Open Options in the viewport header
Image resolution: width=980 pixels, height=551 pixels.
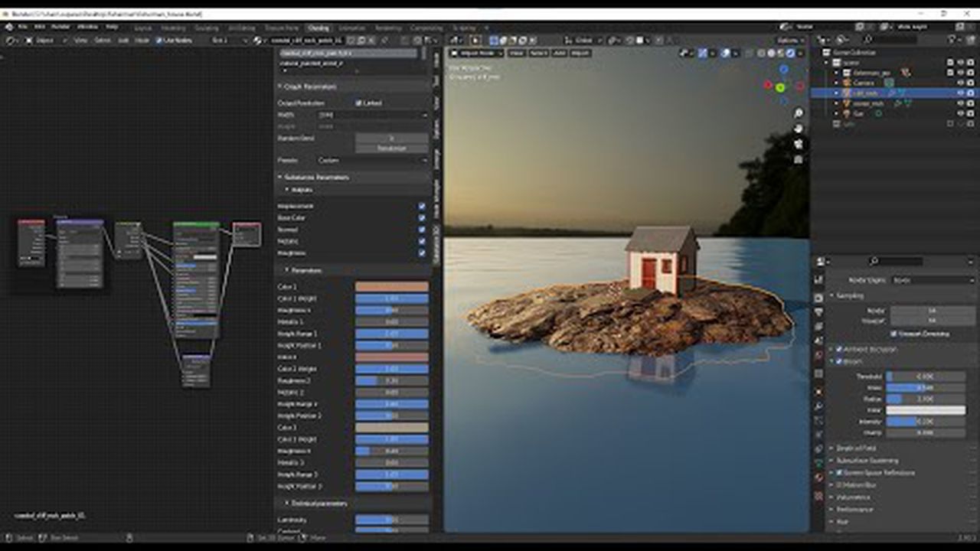(789, 41)
